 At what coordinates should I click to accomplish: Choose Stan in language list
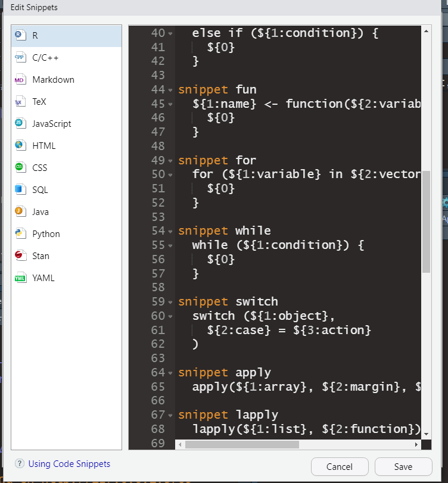[67, 256]
